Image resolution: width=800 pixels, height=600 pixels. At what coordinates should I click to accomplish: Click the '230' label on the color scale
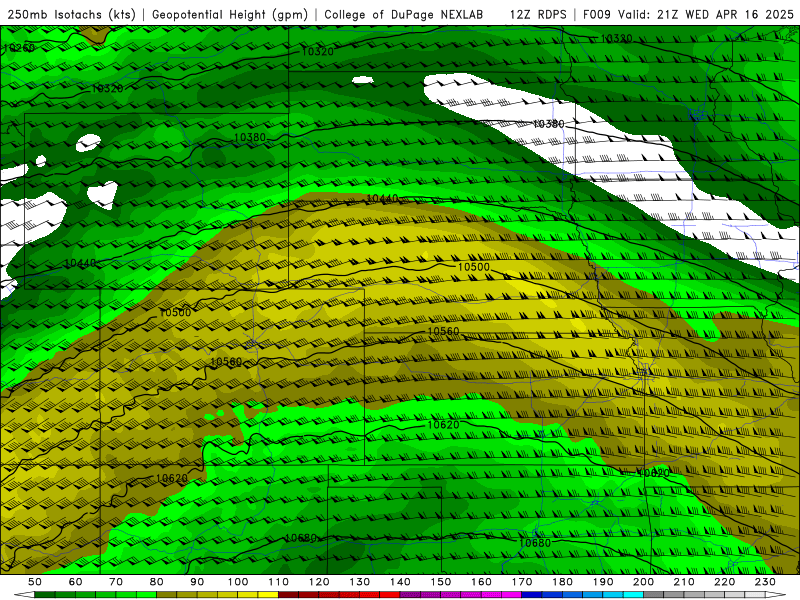coord(765,582)
